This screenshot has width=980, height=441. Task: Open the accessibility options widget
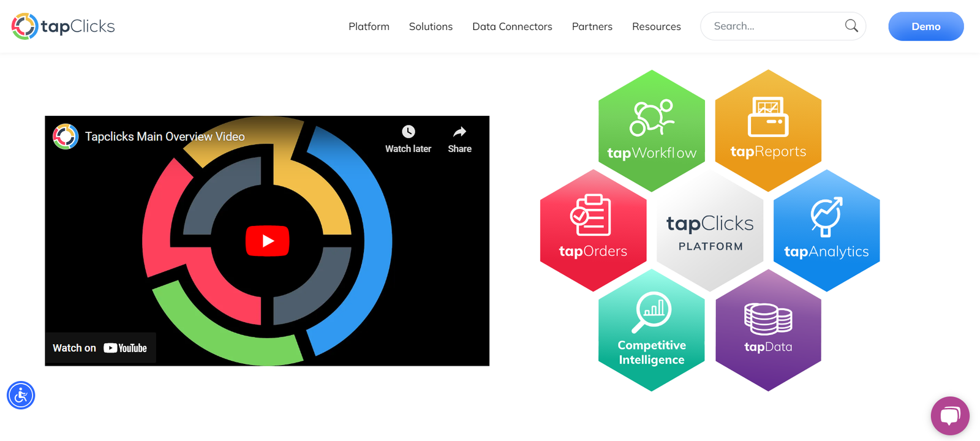click(x=21, y=395)
